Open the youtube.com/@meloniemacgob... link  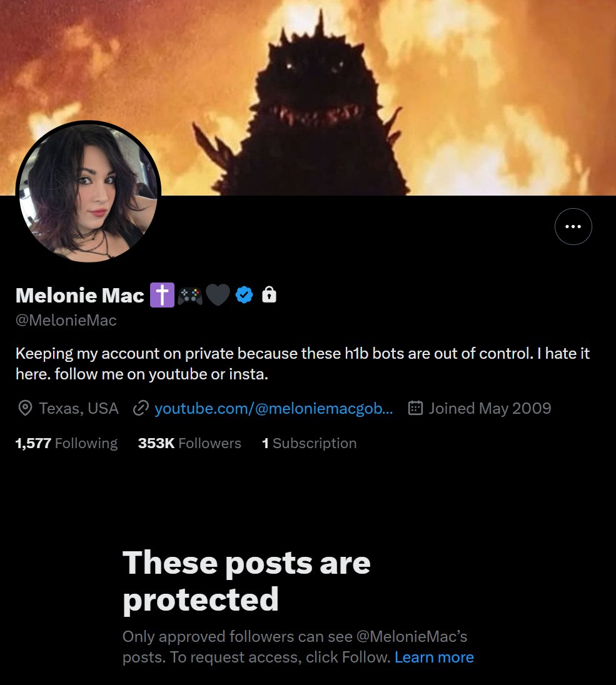click(274, 408)
